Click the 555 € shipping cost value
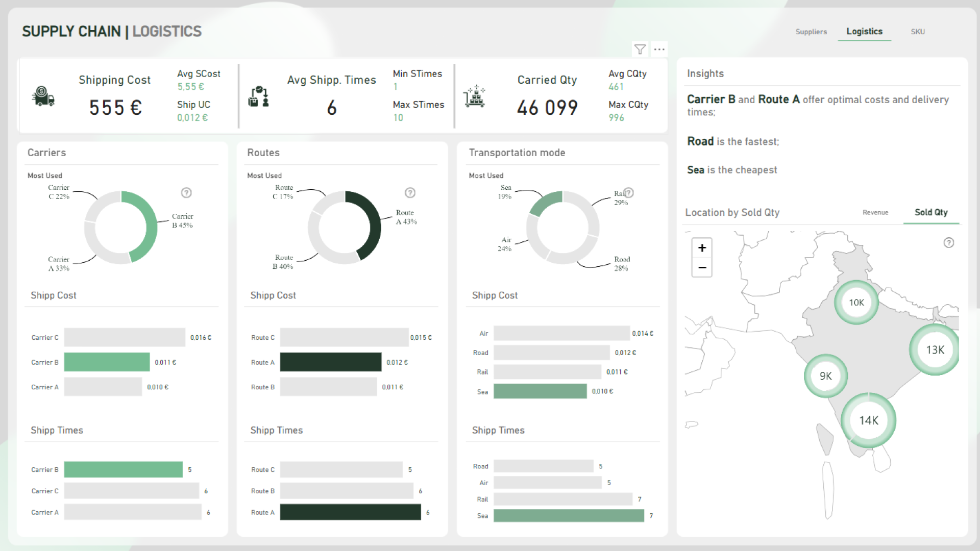This screenshot has height=551, width=980. click(115, 108)
